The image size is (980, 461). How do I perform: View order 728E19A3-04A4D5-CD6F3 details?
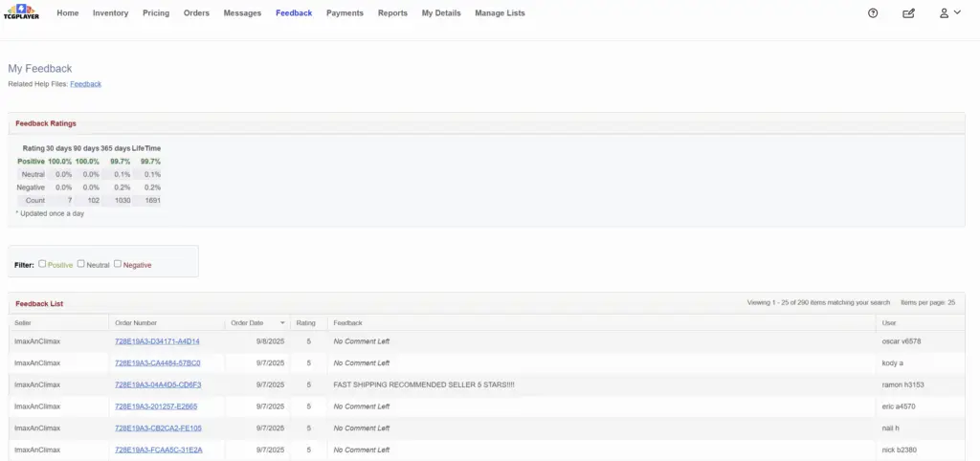158,384
